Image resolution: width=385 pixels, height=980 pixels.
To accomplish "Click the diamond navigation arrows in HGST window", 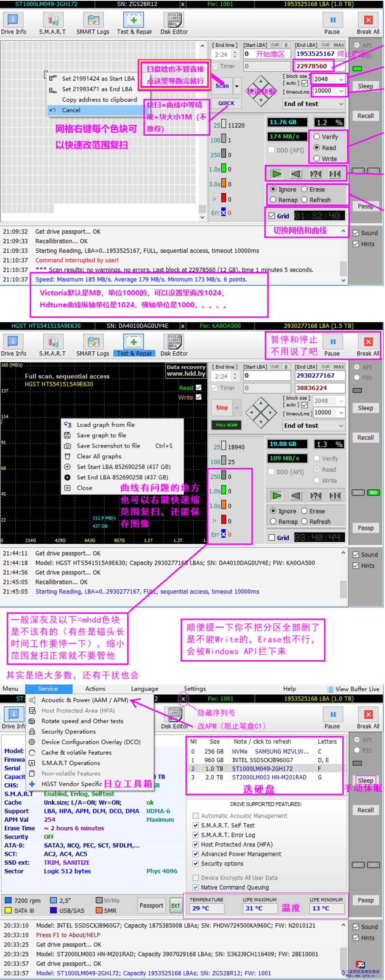I will point(261,412).
